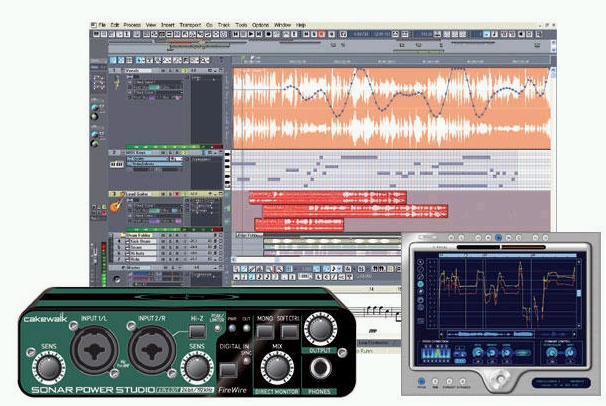Select the curve tool in V-Vocal plugin
Screen dimensions: 606x406
click(420, 277)
